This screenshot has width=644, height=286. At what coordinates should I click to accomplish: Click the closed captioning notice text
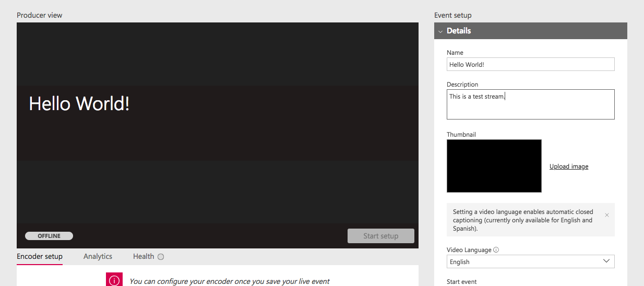coord(523,220)
